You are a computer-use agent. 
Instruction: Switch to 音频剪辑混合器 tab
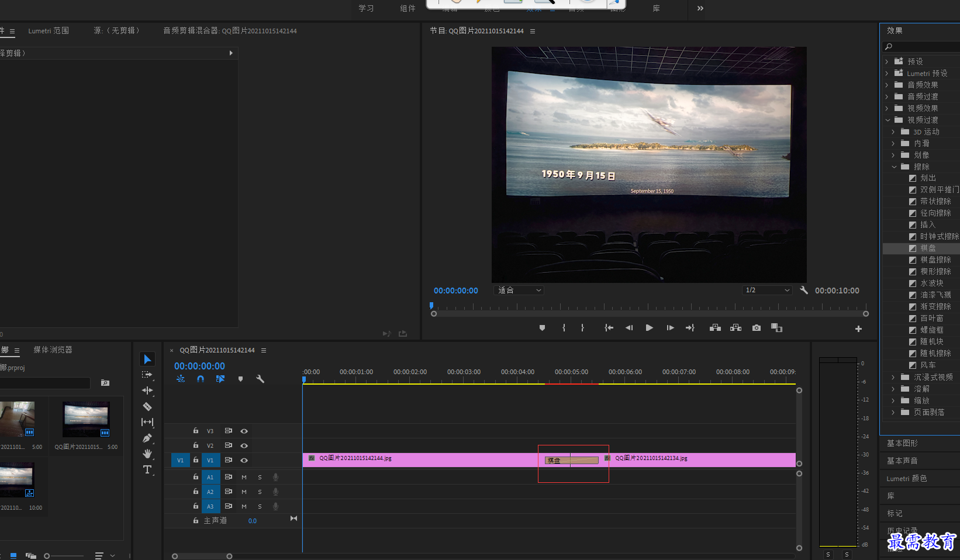pos(230,30)
